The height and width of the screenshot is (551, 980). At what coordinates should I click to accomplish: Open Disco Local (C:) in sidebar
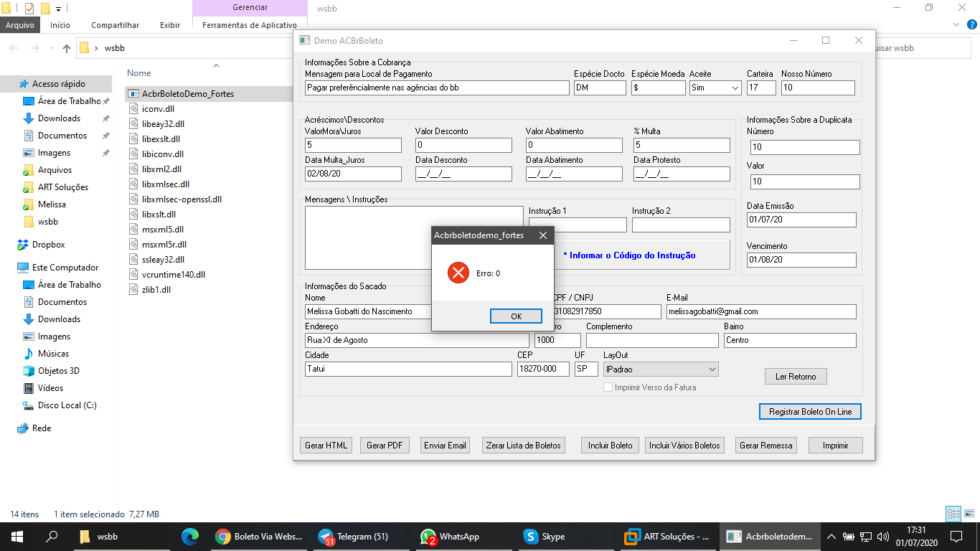[x=67, y=405]
